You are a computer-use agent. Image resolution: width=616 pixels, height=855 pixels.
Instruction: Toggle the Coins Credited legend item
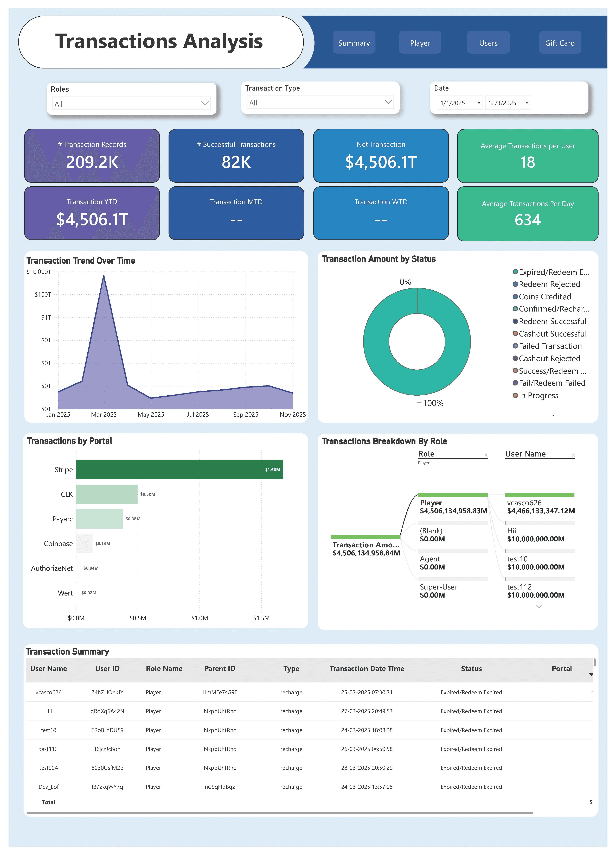544,297
